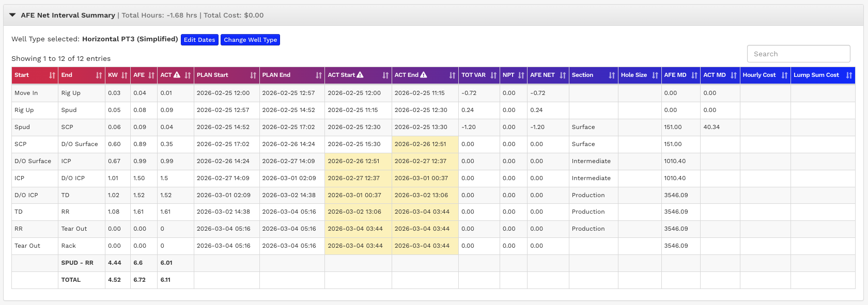Click the TOT VAR value '-1.20'
Screen dimensions: 868x305
coord(469,127)
